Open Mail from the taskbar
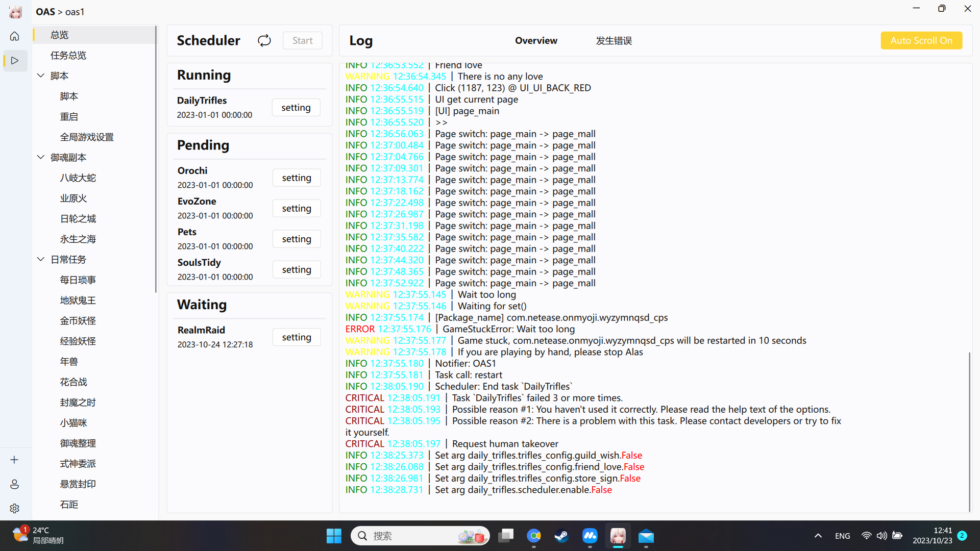 646,536
